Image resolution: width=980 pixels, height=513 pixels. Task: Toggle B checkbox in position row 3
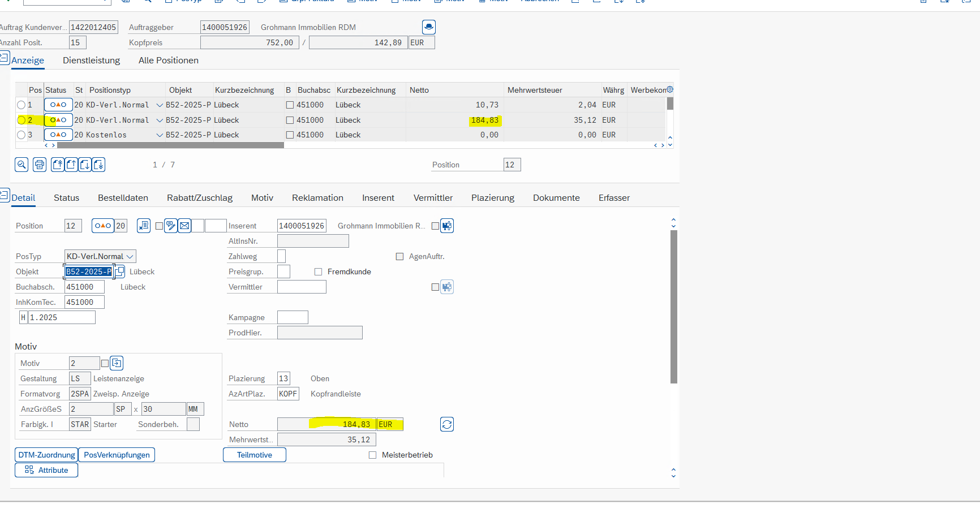coord(290,135)
